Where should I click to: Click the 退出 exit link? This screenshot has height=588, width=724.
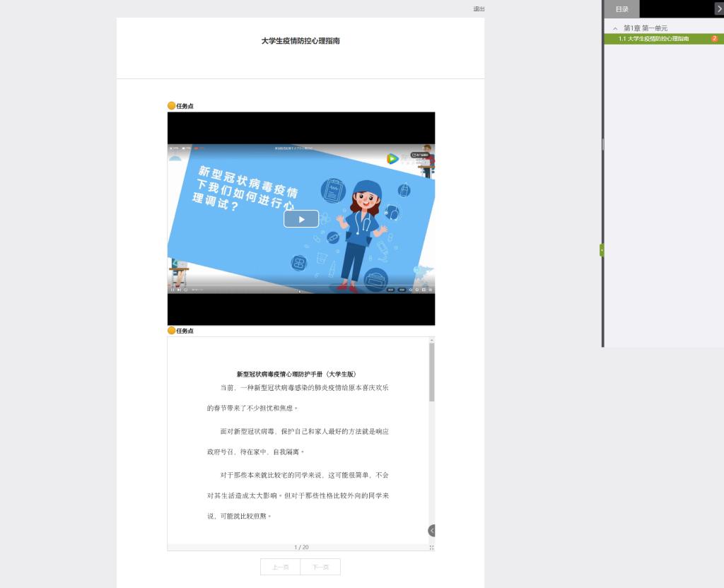point(479,9)
